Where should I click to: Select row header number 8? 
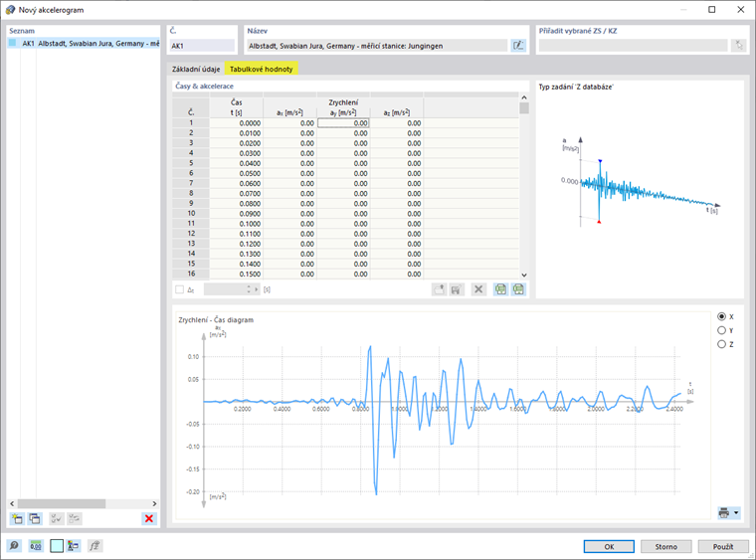pos(191,193)
